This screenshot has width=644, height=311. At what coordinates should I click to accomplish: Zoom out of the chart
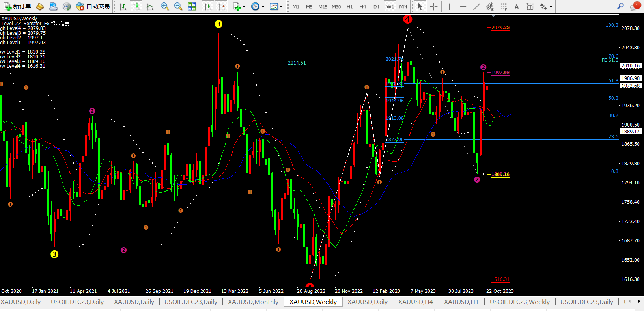click(x=178, y=6)
